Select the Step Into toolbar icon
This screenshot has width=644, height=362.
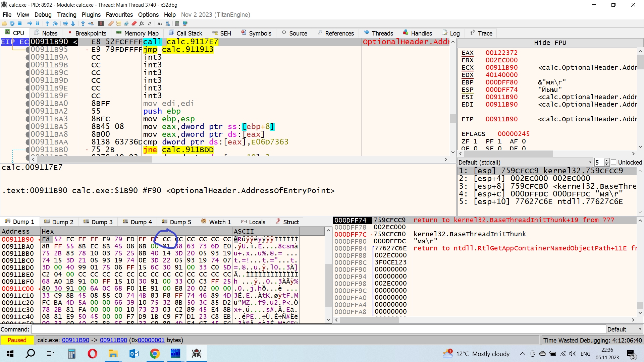47,23
